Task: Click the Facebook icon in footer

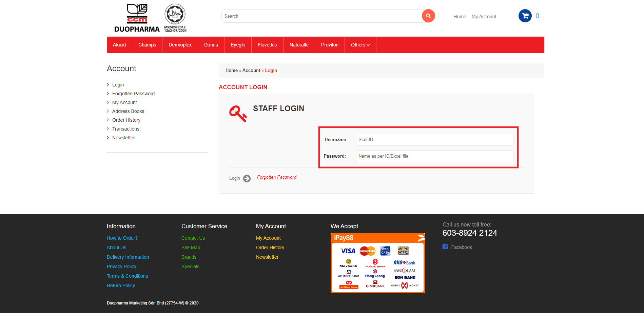Action: 445,247
